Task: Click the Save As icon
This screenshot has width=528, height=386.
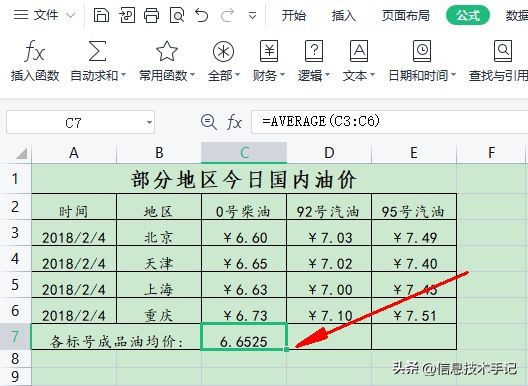Action: (x=127, y=15)
